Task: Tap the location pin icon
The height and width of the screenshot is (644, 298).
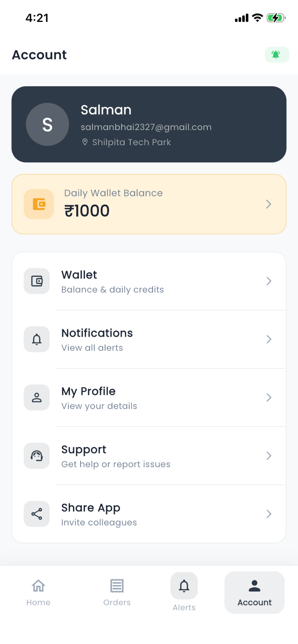Action: click(x=85, y=142)
